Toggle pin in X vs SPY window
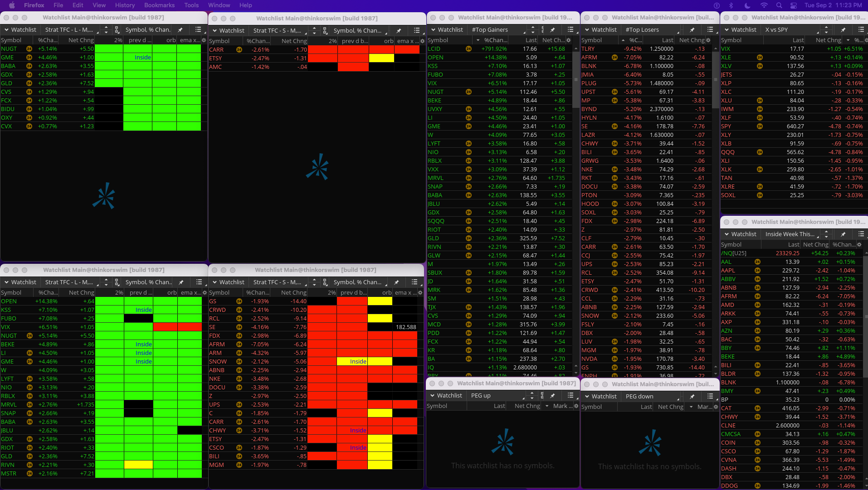 coord(843,29)
